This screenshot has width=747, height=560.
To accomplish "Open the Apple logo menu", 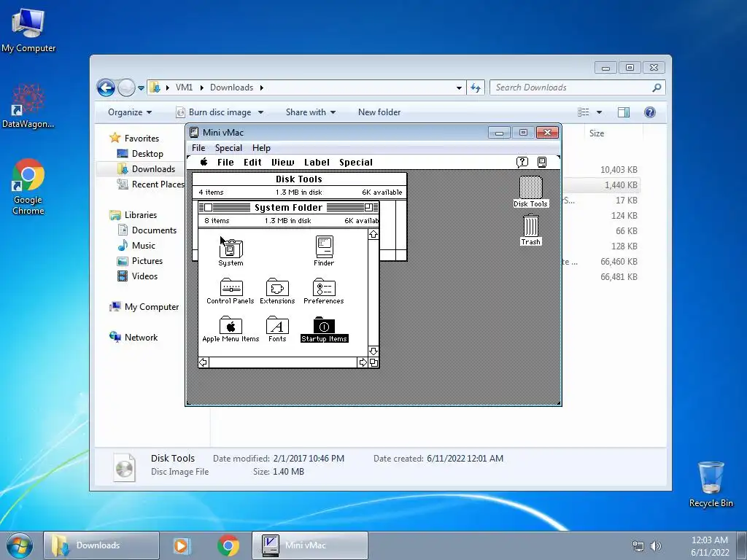I will pos(204,162).
